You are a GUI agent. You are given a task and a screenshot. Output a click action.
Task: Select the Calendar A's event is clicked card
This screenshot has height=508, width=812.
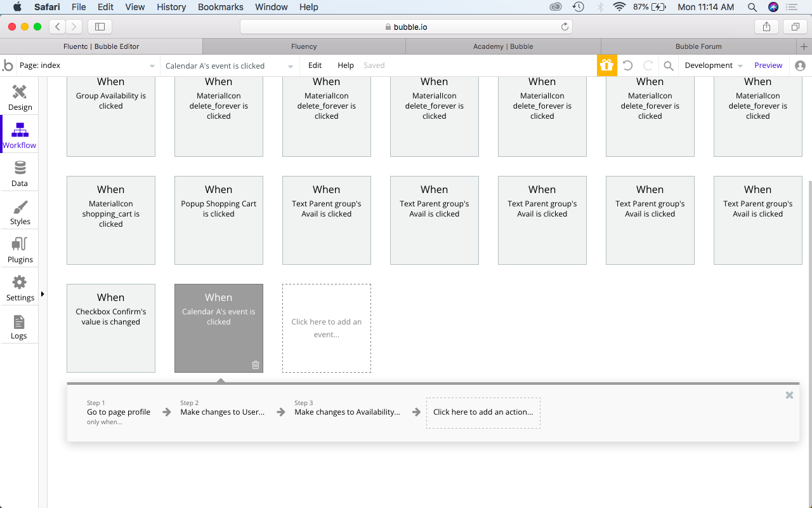[219, 328]
